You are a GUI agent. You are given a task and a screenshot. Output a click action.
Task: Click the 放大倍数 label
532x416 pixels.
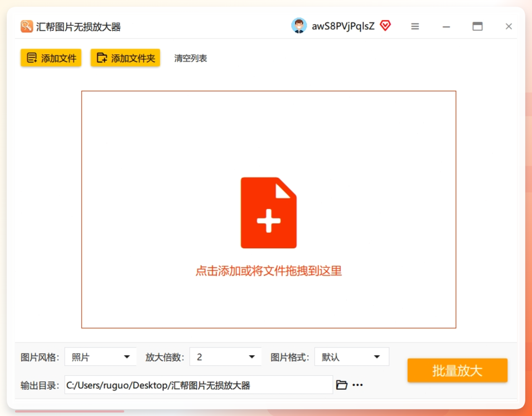click(x=165, y=357)
